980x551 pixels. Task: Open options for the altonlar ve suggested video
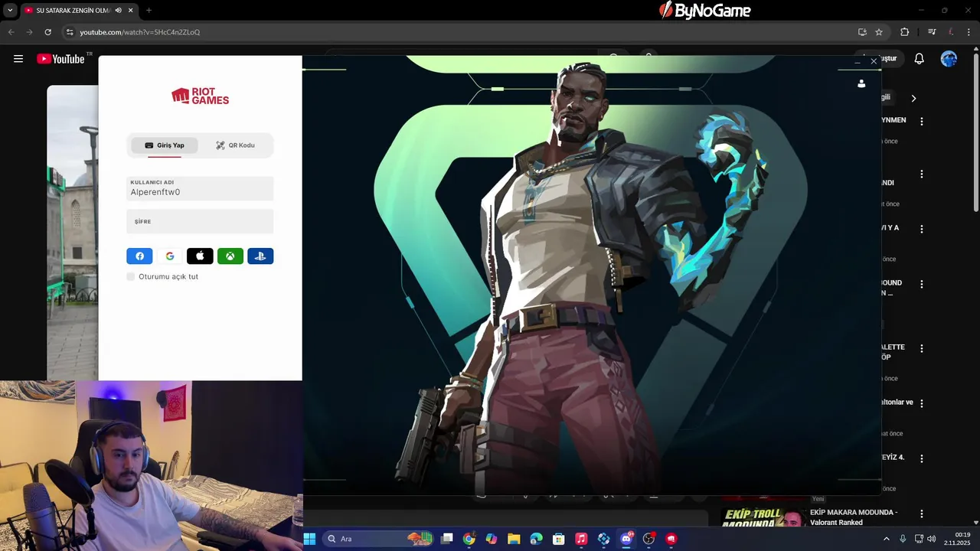pos(922,403)
